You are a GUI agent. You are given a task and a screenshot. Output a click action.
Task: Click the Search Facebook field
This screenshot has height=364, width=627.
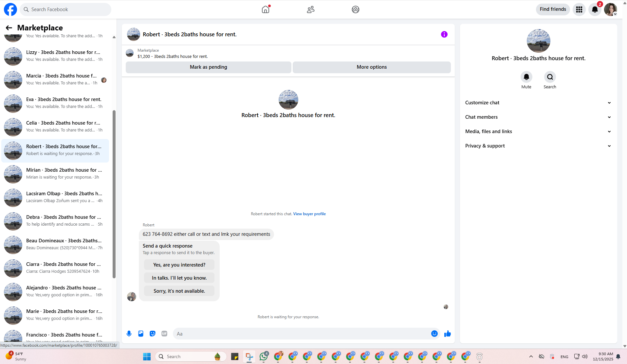pyautogui.click(x=65, y=9)
